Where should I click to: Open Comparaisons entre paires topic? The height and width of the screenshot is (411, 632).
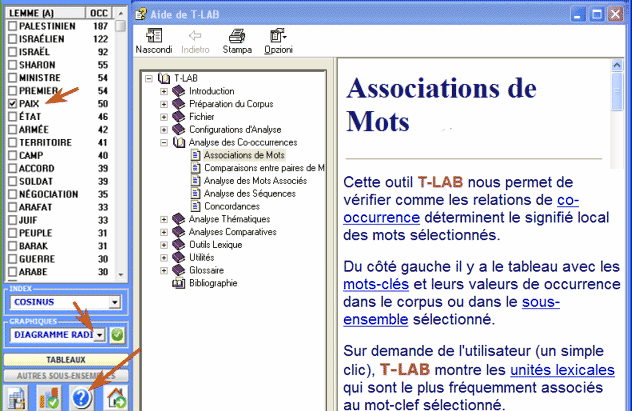click(x=264, y=168)
